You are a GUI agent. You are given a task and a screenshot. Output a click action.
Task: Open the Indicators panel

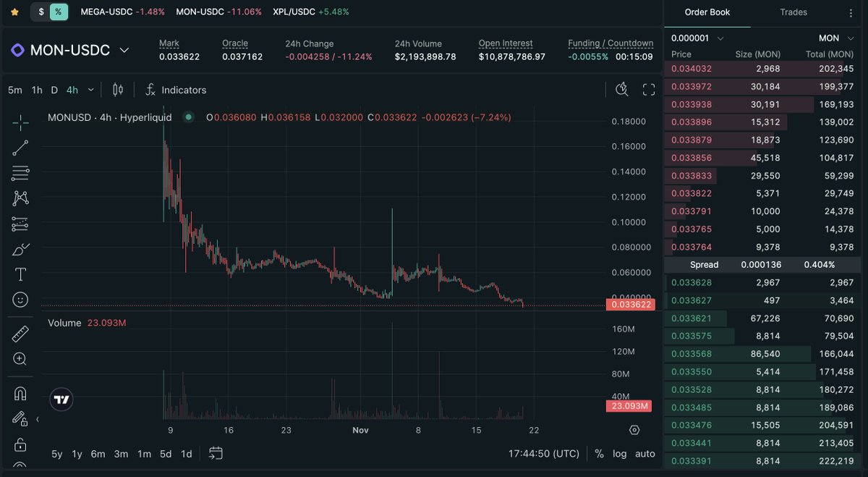click(x=176, y=90)
